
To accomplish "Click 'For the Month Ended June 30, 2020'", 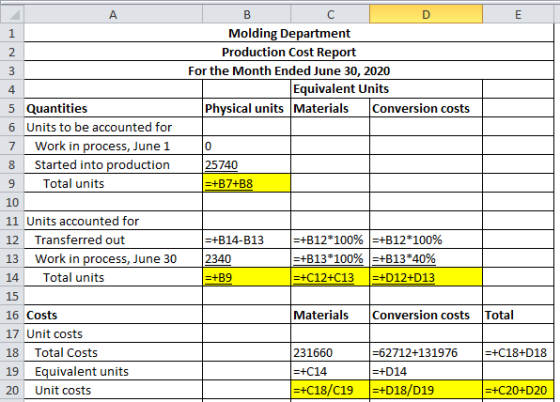I will click(x=289, y=71).
